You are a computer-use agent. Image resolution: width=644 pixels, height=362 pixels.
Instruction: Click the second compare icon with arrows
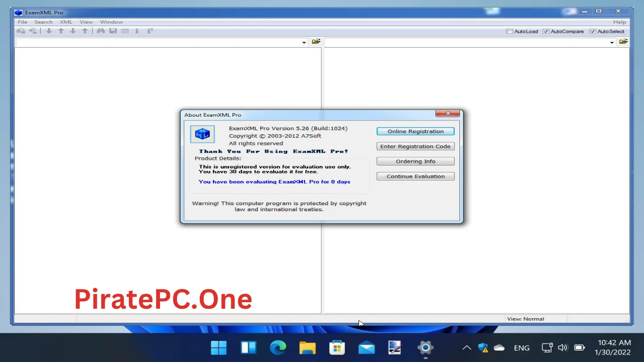point(33,31)
